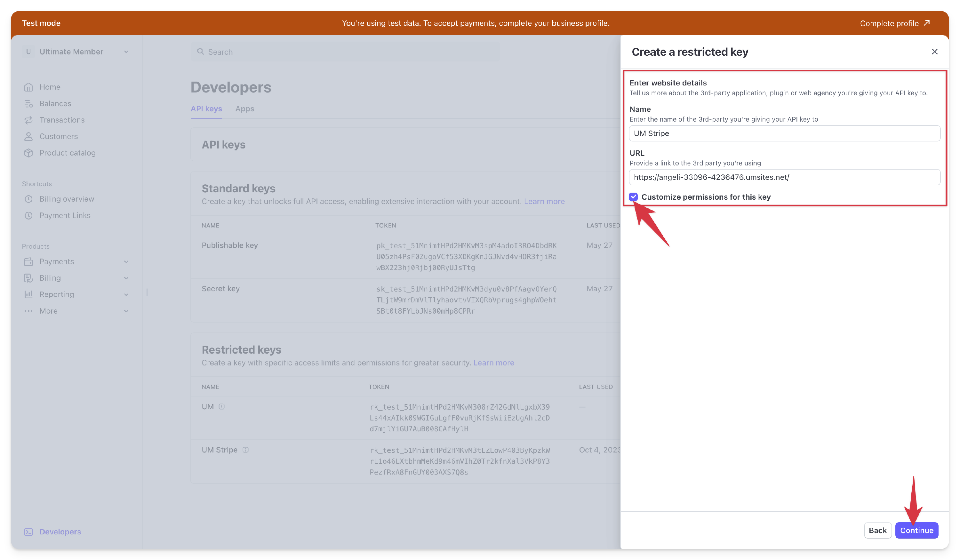Click the Back button
Image resolution: width=960 pixels, height=560 pixels.
877,530
